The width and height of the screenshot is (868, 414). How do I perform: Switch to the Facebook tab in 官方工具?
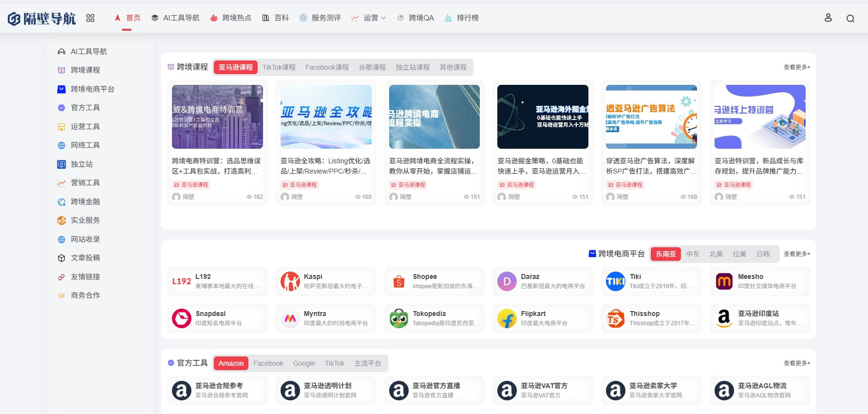pyautogui.click(x=268, y=363)
